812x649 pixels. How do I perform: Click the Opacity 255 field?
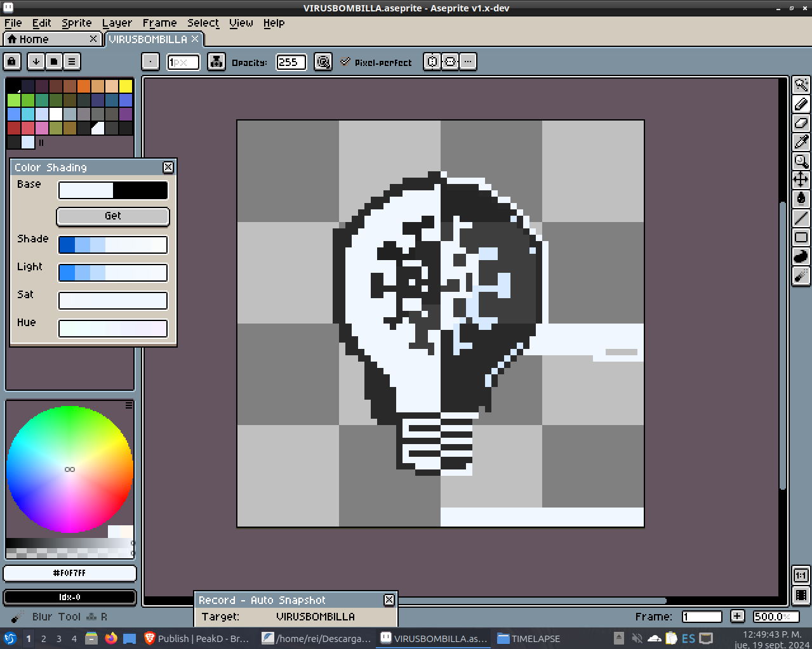click(291, 62)
